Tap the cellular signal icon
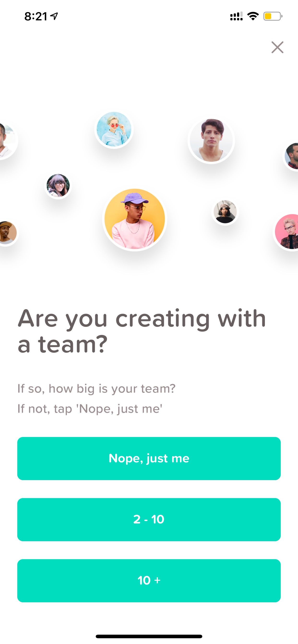This screenshot has height=644, width=298. click(236, 16)
